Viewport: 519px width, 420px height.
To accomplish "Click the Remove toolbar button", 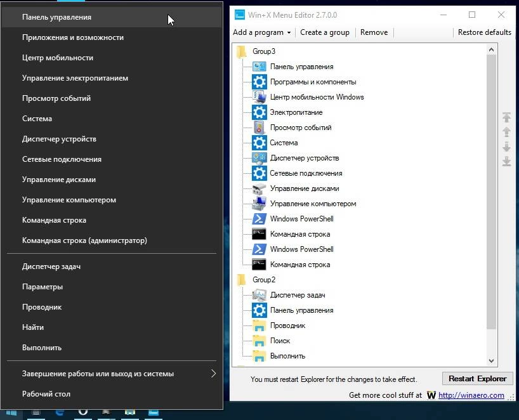I will 374,32.
